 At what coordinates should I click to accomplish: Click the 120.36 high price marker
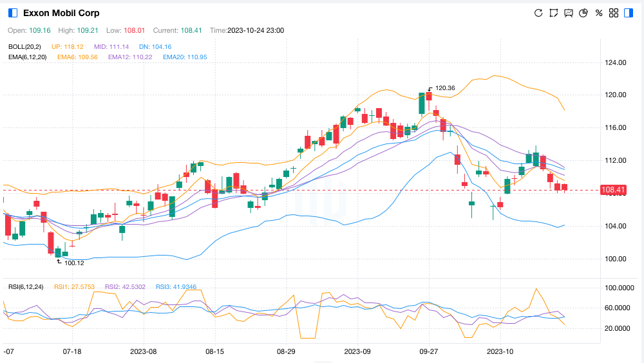point(445,88)
